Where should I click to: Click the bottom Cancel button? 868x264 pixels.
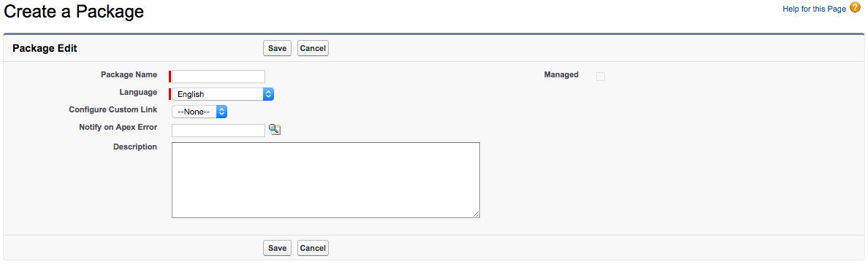click(x=313, y=248)
